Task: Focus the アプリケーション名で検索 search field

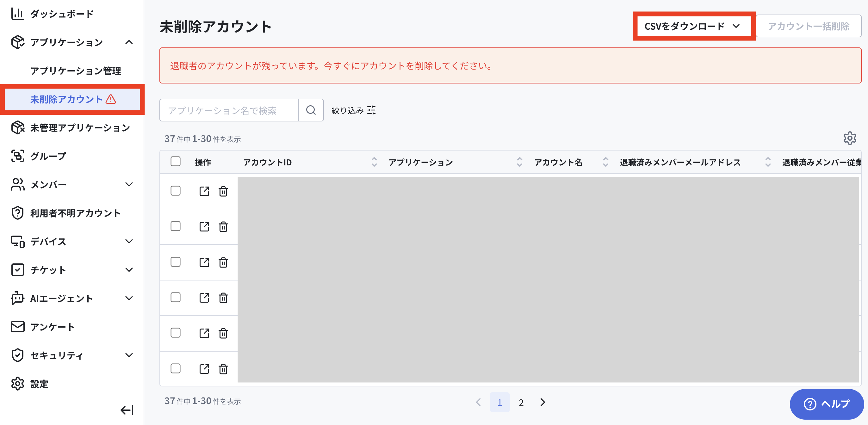Action: tap(229, 110)
